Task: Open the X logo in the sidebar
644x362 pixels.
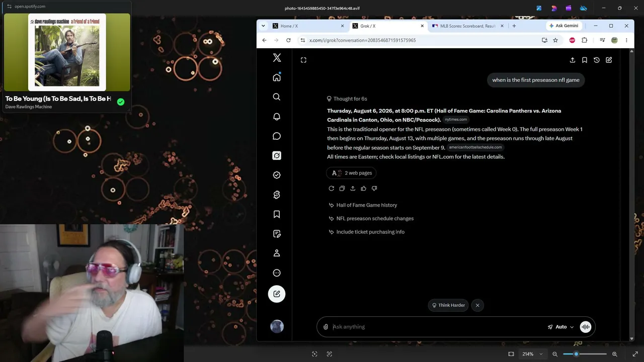Action: [277, 58]
